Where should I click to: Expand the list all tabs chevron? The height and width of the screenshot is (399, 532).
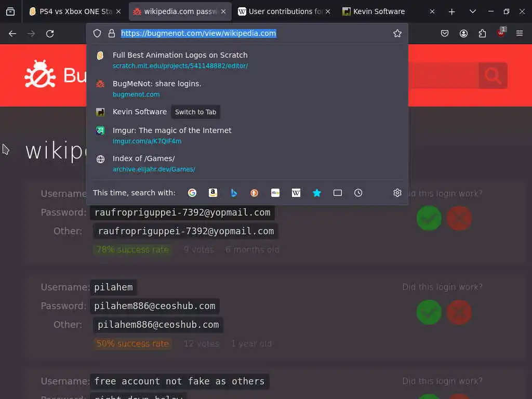(473, 11)
